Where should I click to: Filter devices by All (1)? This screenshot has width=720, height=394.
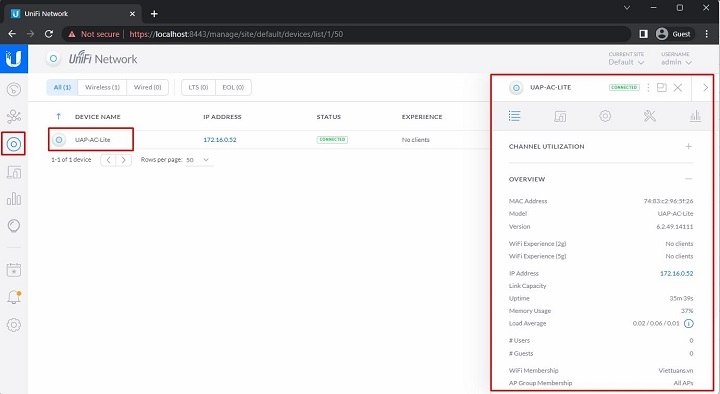coord(62,87)
